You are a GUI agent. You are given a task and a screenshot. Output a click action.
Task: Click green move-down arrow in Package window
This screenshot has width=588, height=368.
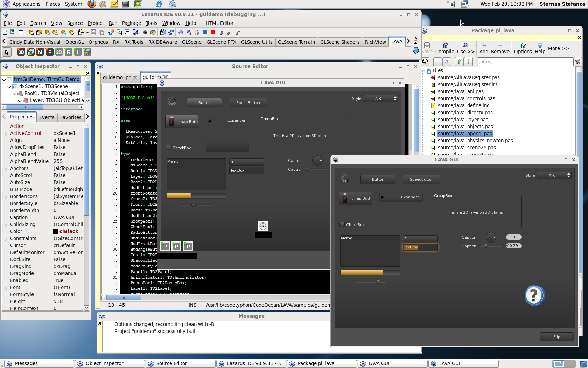point(468,62)
